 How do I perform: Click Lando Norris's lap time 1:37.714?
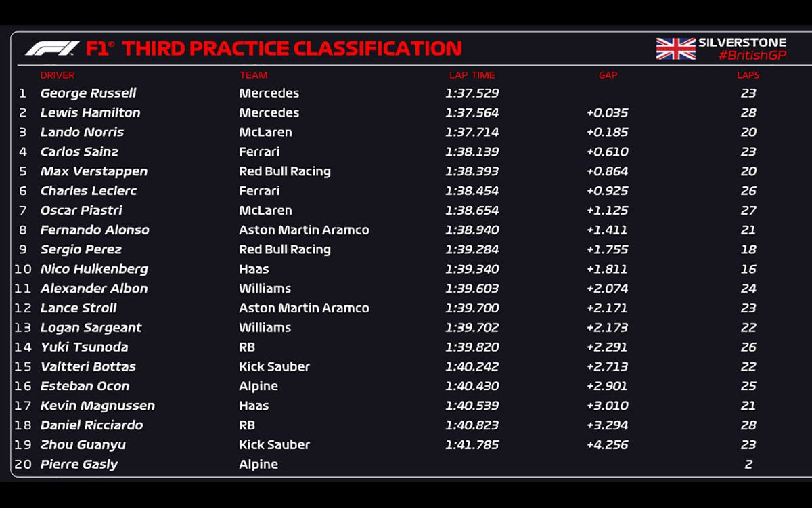[x=472, y=133]
